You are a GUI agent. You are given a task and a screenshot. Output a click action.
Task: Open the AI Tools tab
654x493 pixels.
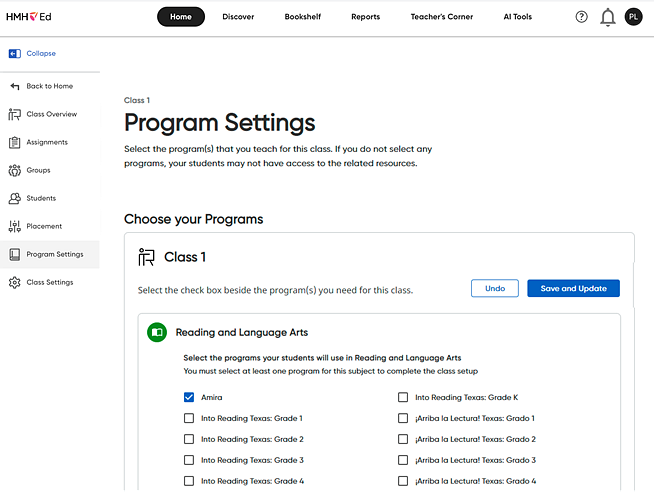click(x=518, y=17)
